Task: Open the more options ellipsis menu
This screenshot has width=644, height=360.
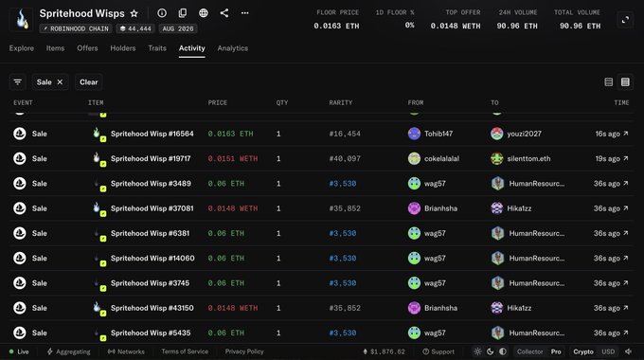Action: pyautogui.click(x=244, y=13)
